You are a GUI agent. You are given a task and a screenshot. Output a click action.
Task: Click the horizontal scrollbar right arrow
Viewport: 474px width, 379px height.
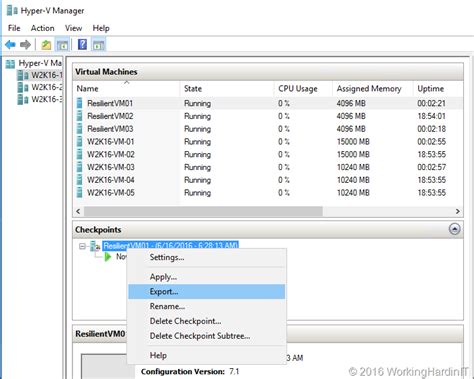pos(457,211)
